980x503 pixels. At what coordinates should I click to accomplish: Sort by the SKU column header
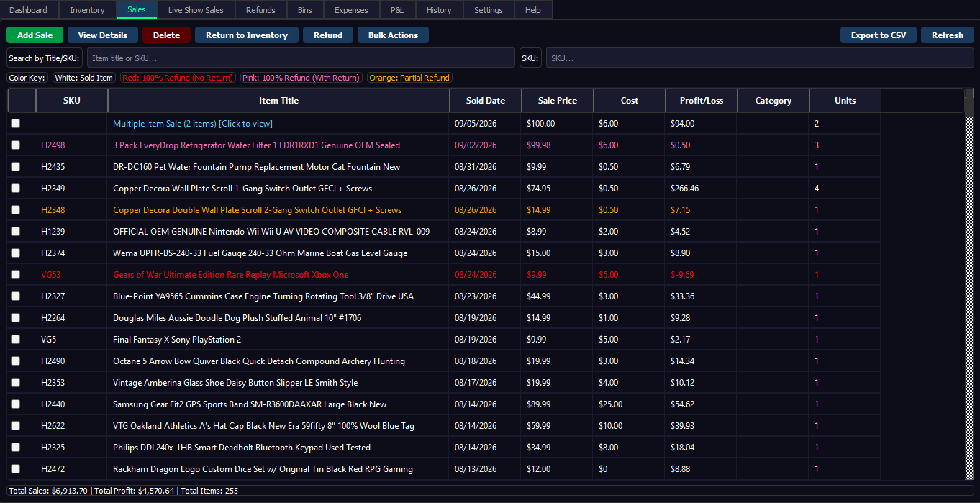(x=72, y=101)
